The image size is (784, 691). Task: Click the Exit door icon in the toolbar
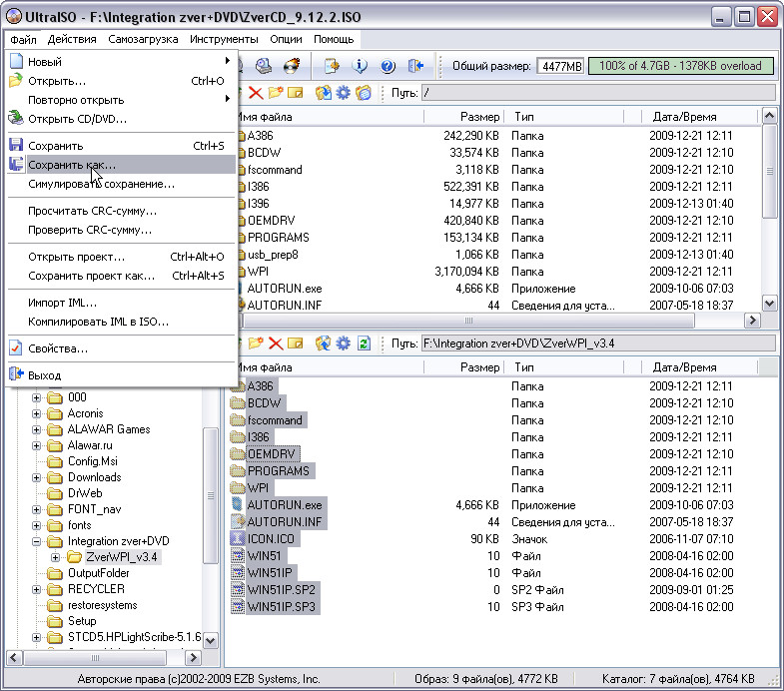(x=415, y=66)
